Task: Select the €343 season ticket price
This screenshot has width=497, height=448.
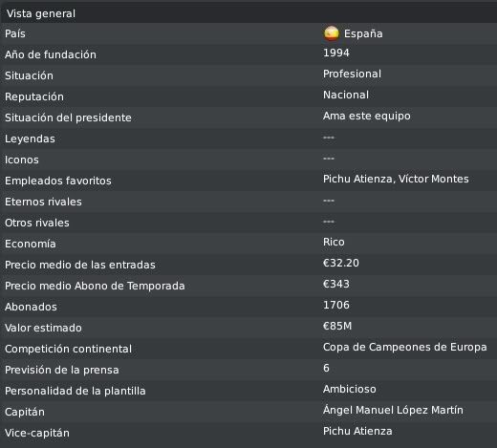Action: [336, 284]
